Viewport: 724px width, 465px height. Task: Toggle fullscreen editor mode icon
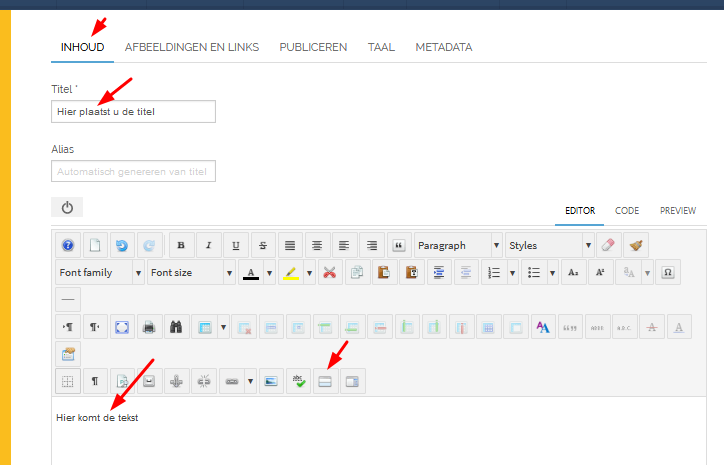point(121,327)
